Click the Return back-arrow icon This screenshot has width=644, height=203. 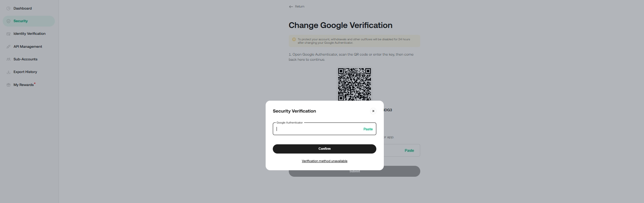[291, 7]
